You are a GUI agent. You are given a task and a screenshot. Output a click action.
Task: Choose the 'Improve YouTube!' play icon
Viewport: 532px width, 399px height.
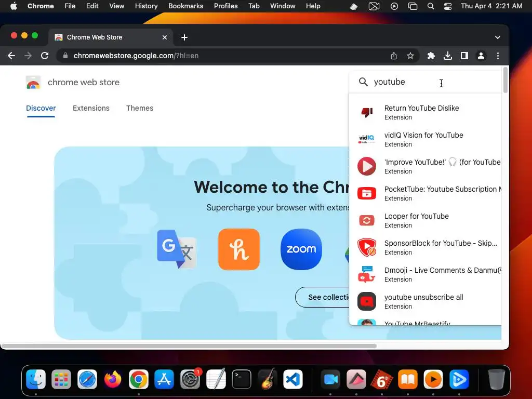coord(367,166)
